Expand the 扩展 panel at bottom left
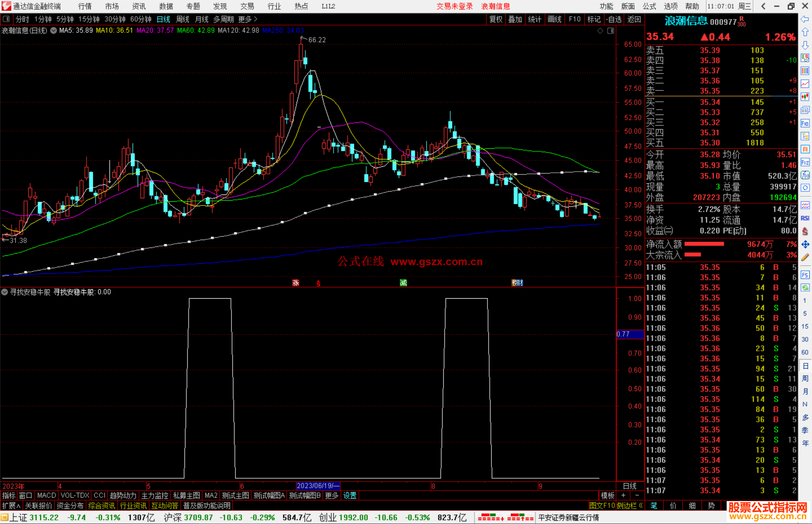 (x=11, y=506)
